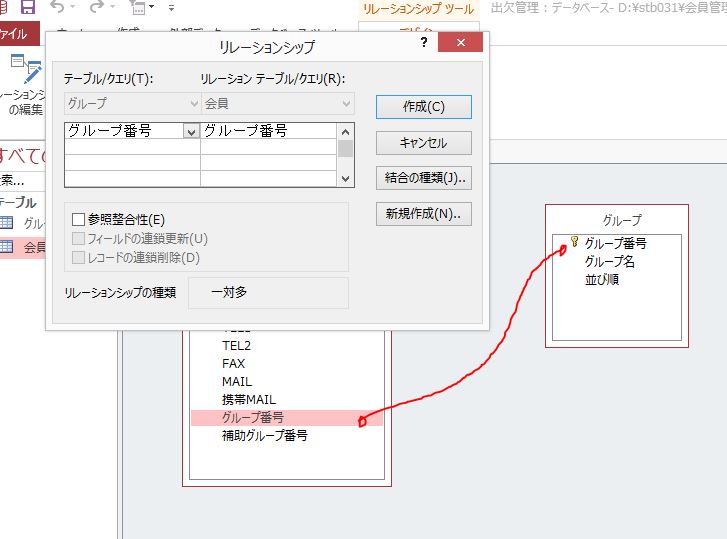The width and height of the screenshot is (727, 539).
Task: Click the 新規作成(N) button
Action: click(x=424, y=214)
